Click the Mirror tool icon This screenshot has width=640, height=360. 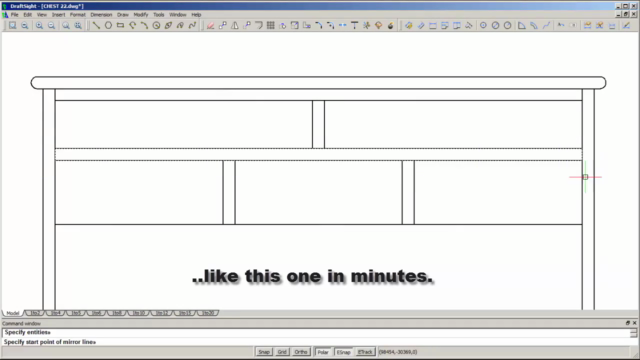point(235,25)
